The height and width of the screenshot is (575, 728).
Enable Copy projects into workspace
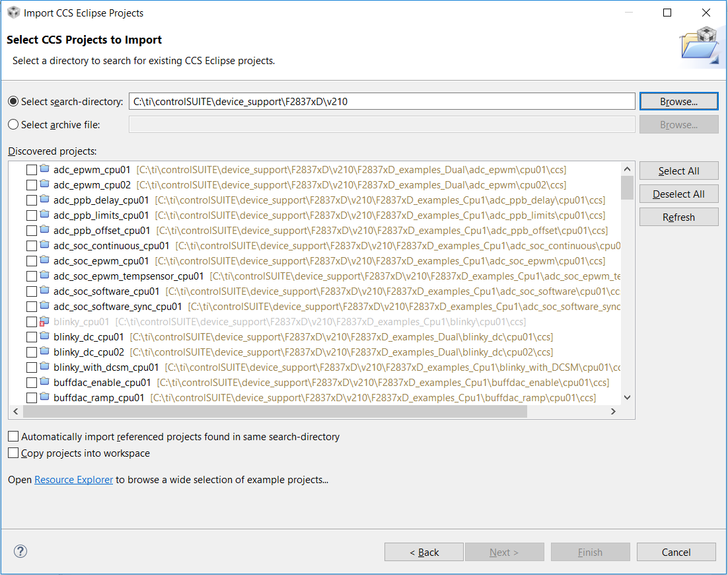(x=13, y=453)
